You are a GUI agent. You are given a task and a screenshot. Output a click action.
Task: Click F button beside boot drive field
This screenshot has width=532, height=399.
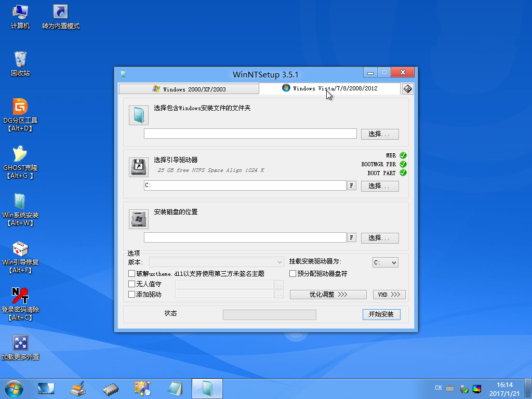(352, 185)
